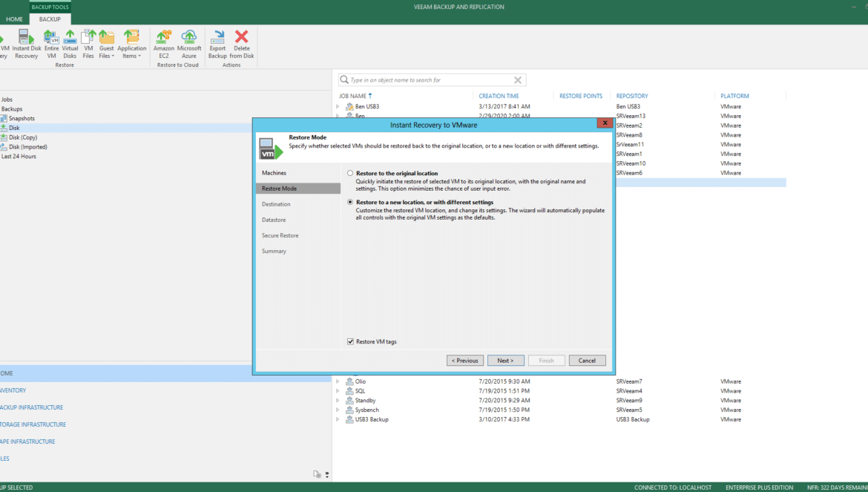Click the search magnifier icon
868x492 pixels.
344,79
